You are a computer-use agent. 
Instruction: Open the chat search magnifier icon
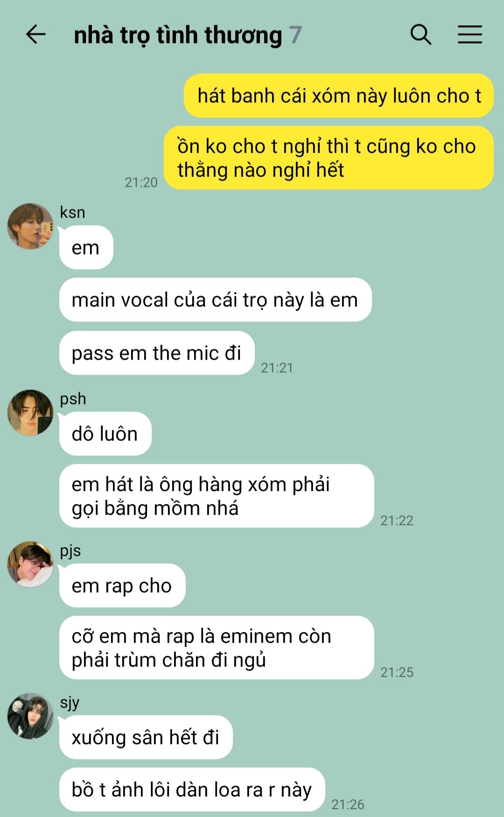point(420,35)
